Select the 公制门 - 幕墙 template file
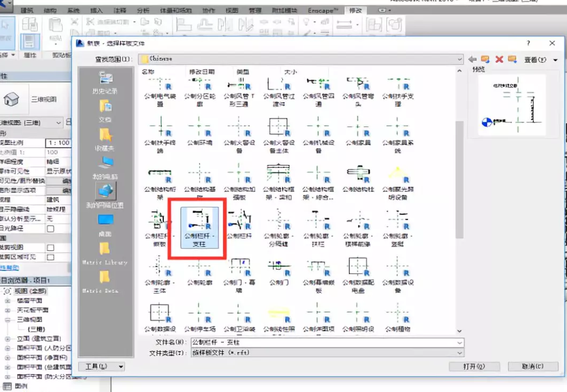Viewport: 567px width, 392px height. (x=239, y=276)
